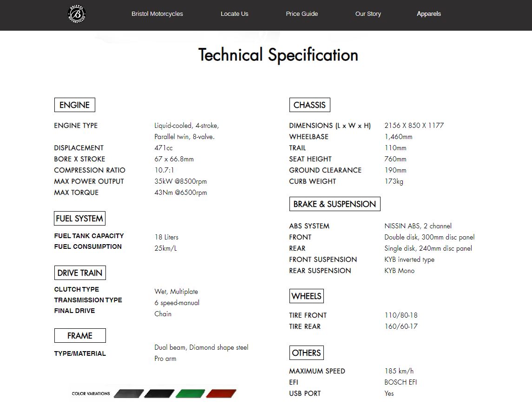532x406 pixels.
Task: Click the BRAKE & SUSPENSION heading box
Action: (335, 204)
